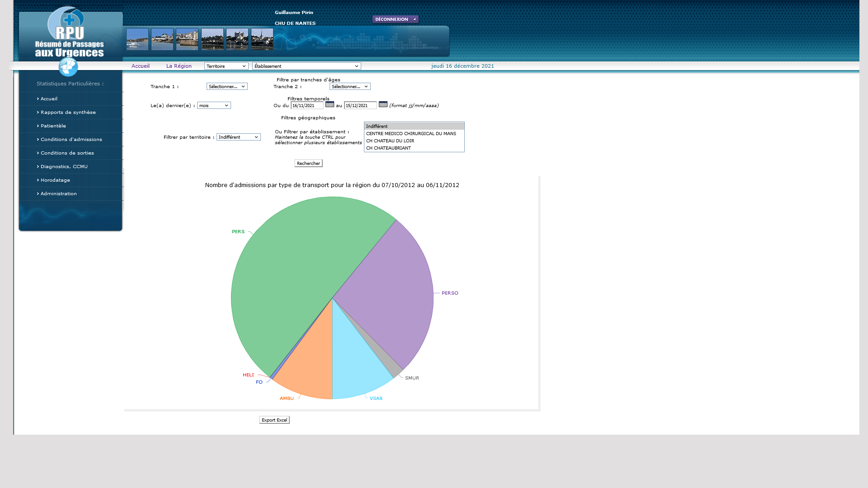The width and height of the screenshot is (868, 488).
Task: Open the start date calendar picker
Action: [x=330, y=104]
